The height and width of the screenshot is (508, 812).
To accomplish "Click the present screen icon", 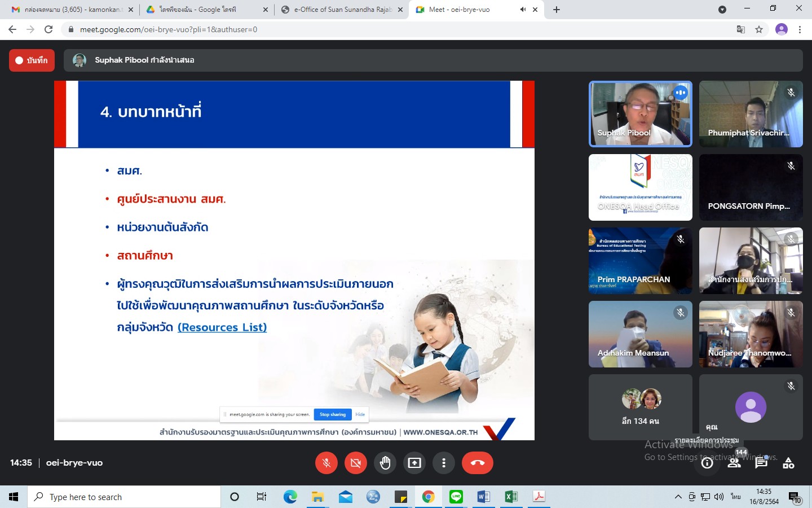I will click(414, 463).
